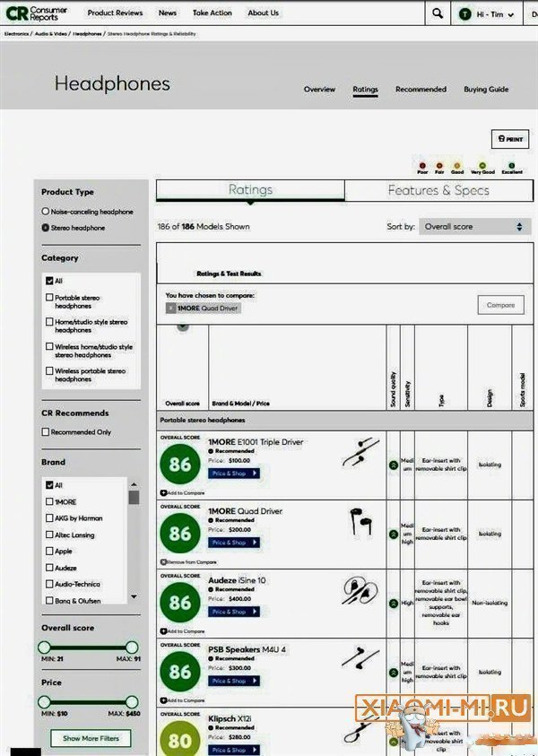The width and height of the screenshot is (538, 756).
Task: Open the About Us menu
Action: 264,13
